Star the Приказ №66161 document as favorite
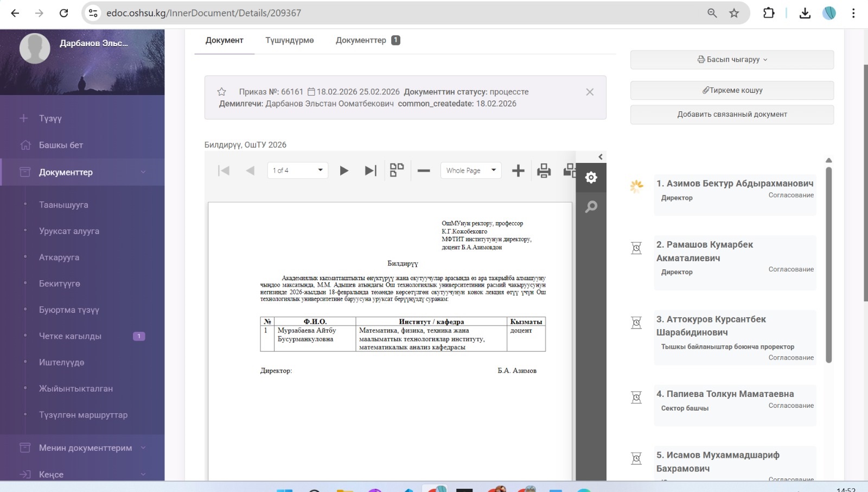The width and height of the screenshot is (868, 492). pyautogui.click(x=221, y=92)
